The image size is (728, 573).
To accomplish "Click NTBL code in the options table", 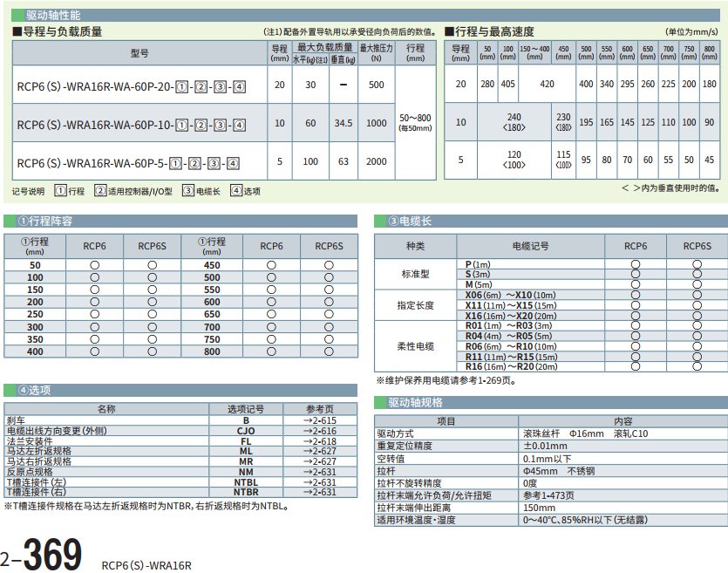I will coord(246,482).
